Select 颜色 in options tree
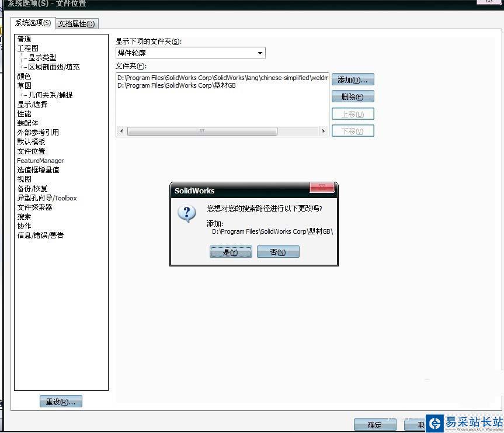The width and height of the screenshot is (504, 433). (24, 76)
